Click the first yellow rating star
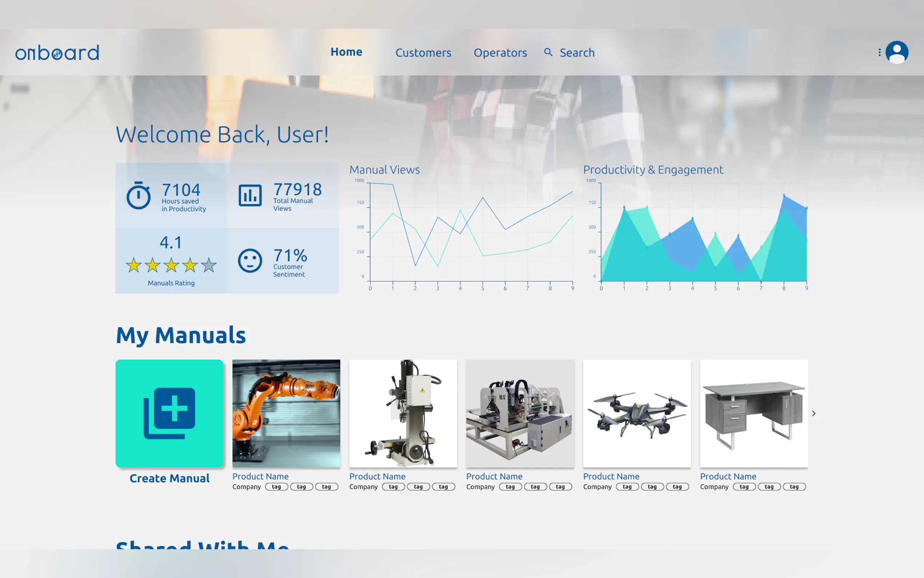924x578 pixels. 134,265
